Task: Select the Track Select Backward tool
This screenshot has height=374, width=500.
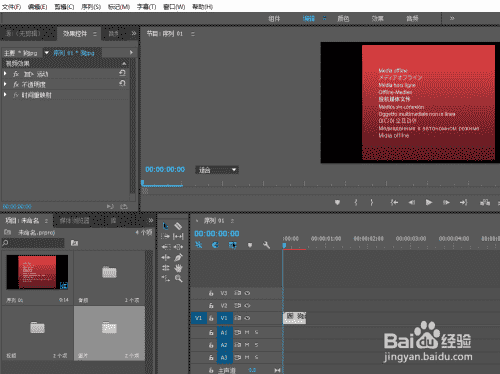Action: coord(165,247)
